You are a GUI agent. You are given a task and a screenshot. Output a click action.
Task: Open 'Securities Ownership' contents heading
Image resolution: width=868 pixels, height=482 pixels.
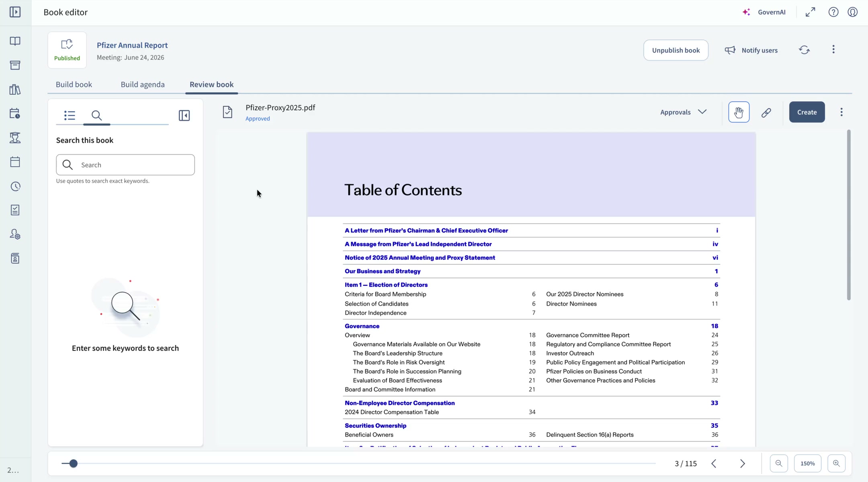(x=375, y=426)
